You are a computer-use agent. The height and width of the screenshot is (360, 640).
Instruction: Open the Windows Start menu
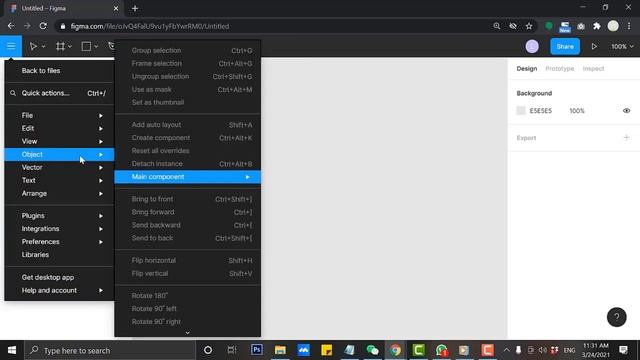pyautogui.click(x=12, y=350)
